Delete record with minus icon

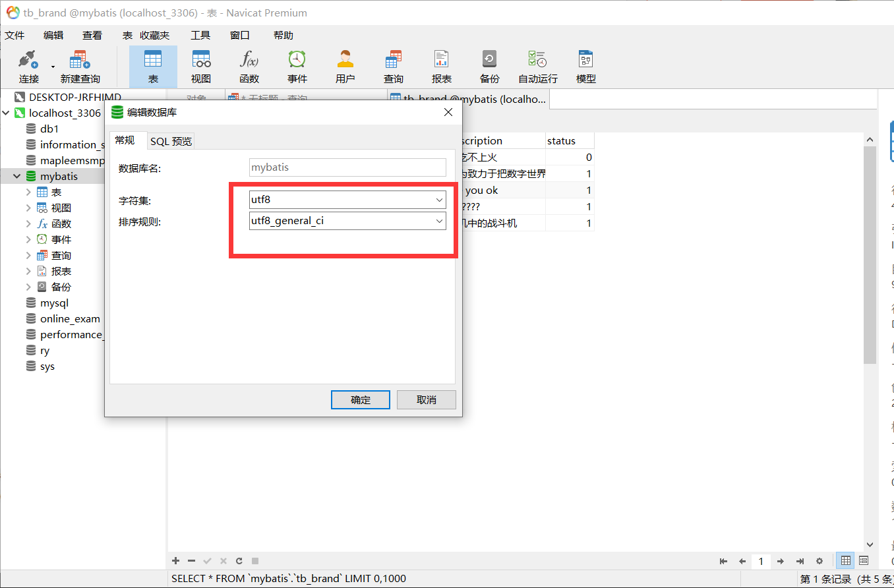191,561
